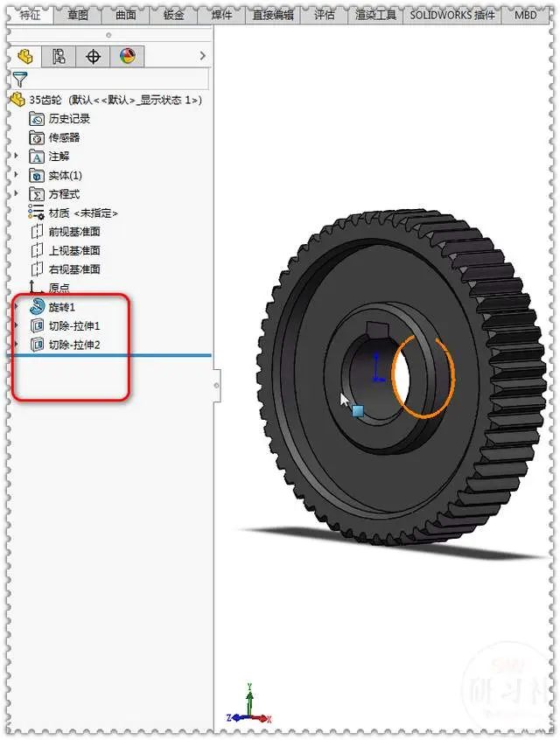
Task: Open the DimXpertManager crosshair tab icon
Action: (x=93, y=57)
